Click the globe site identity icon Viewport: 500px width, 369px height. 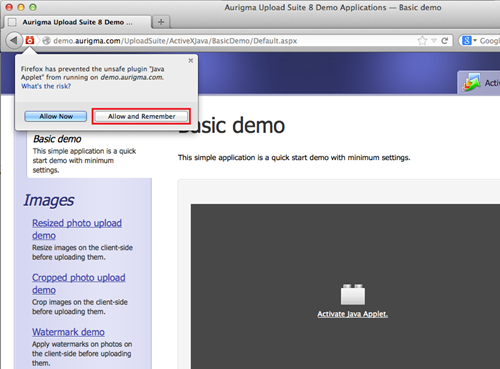[47, 41]
